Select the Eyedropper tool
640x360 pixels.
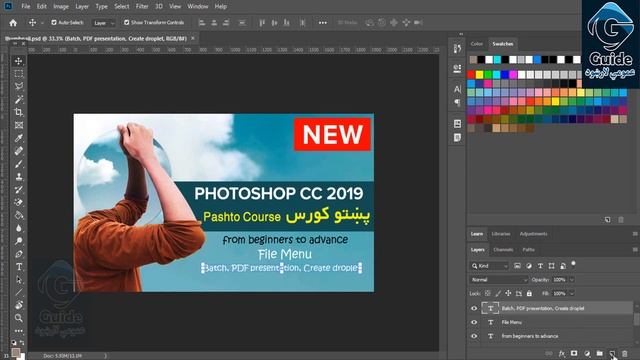18,138
